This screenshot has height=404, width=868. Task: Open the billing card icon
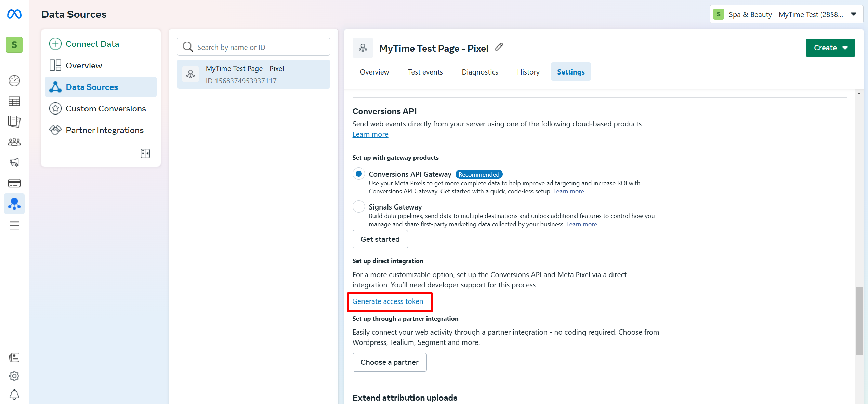pyautogui.click(x=14, y=183)
